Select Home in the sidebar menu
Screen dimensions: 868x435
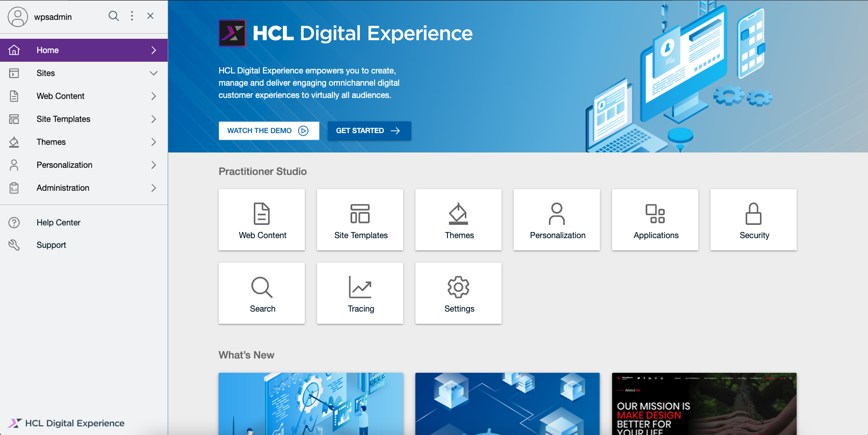84,50
